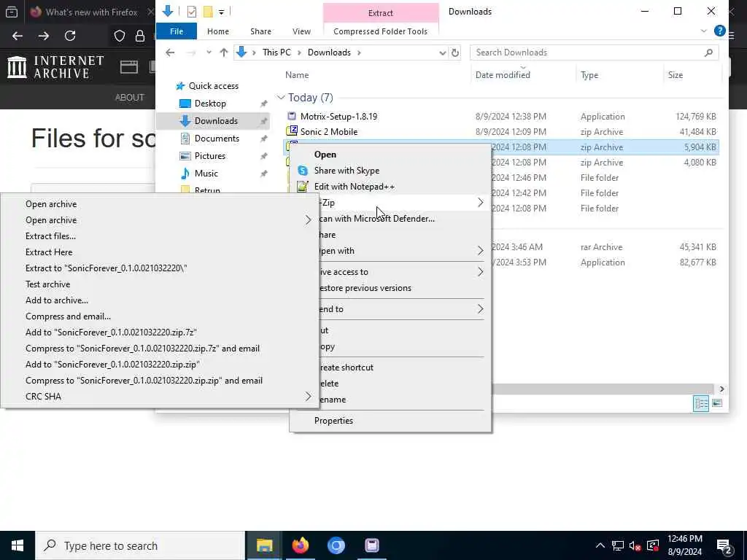Click the Firefox shield tracking protection icon

tap(120, 36)
